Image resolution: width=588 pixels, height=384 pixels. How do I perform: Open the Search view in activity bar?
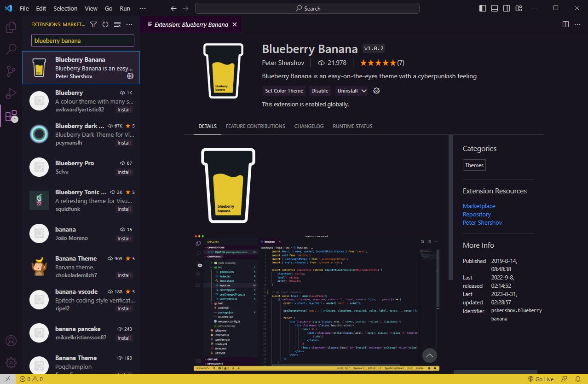pyautogui.click(x=11, y=49)
